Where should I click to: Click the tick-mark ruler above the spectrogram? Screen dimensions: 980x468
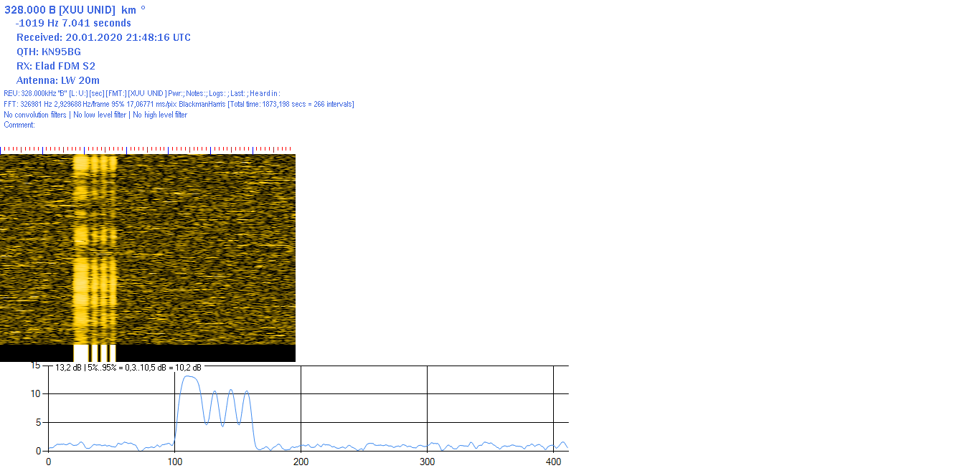pyautogui.click(x=148, y=151)
